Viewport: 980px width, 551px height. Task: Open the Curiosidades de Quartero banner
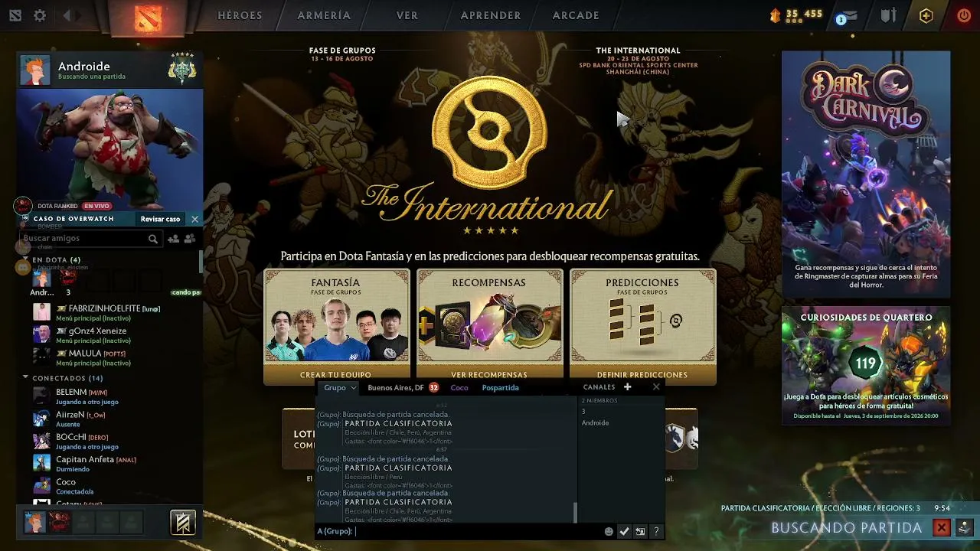(x=866, y=366)
